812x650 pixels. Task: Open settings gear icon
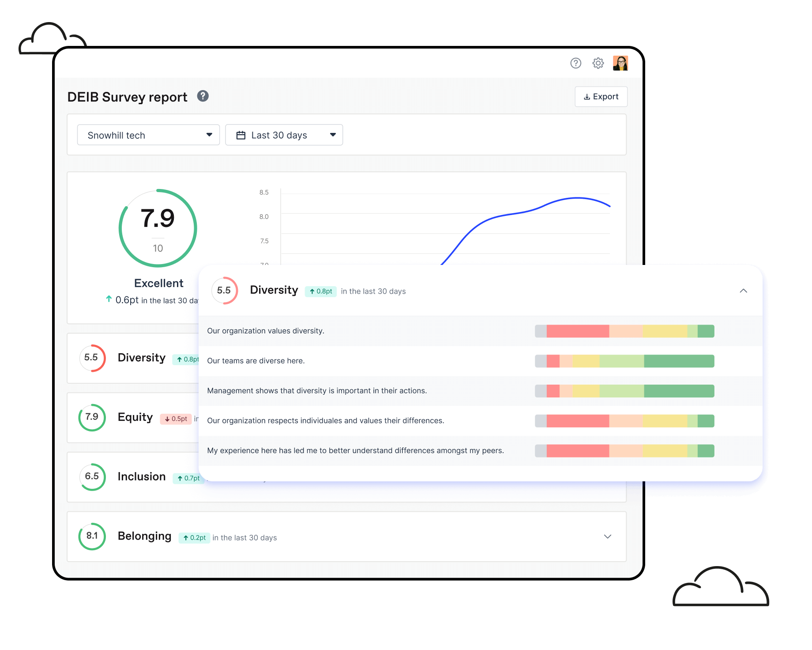click(598, 63)
